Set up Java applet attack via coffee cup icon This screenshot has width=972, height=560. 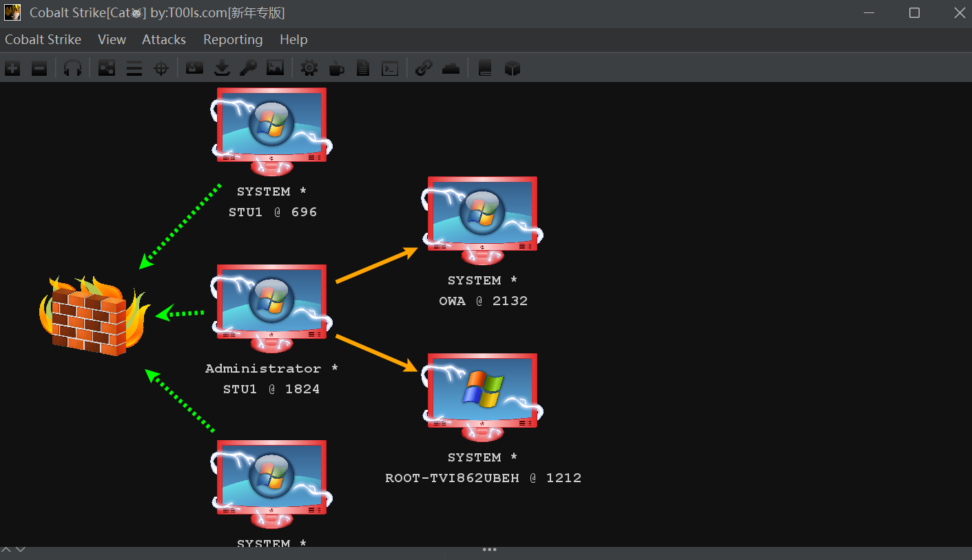tap(336, 68)
